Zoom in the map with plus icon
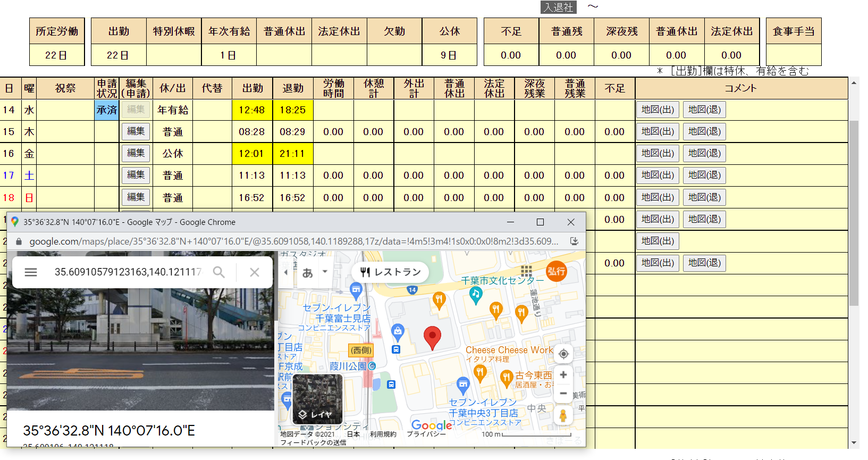This screenshot has height=460, width=868. 563,375
